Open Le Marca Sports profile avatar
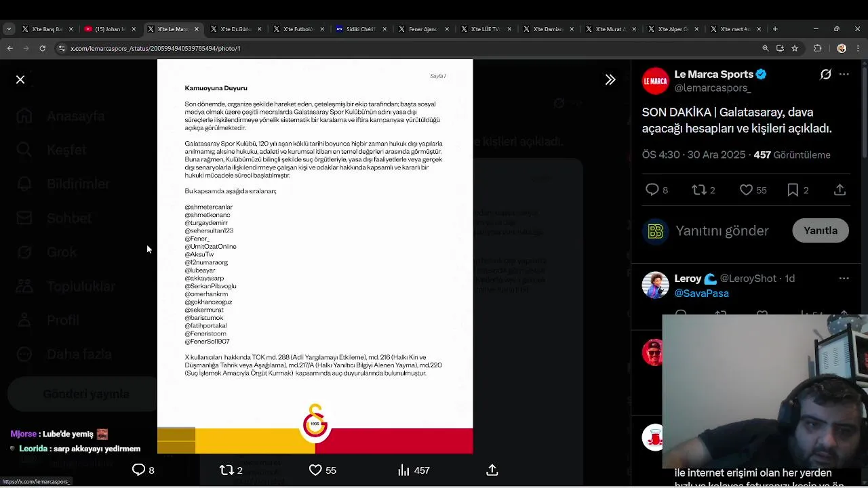This screenshot has width=868, height=488. (655, 81)
